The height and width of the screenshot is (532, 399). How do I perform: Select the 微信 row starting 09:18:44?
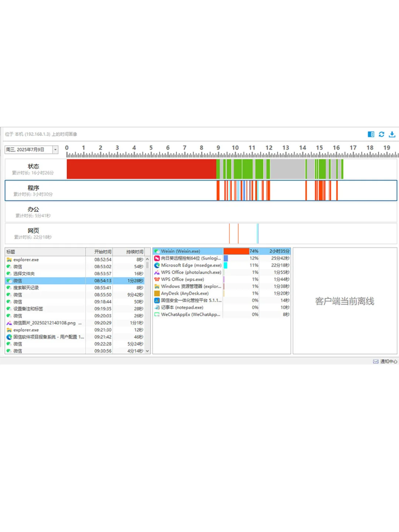coord(75,302)
